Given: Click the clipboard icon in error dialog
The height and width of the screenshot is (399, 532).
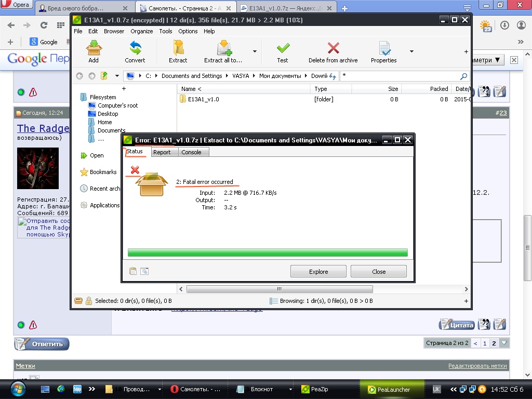Looking at the screenshot, I should coord(133,271).
